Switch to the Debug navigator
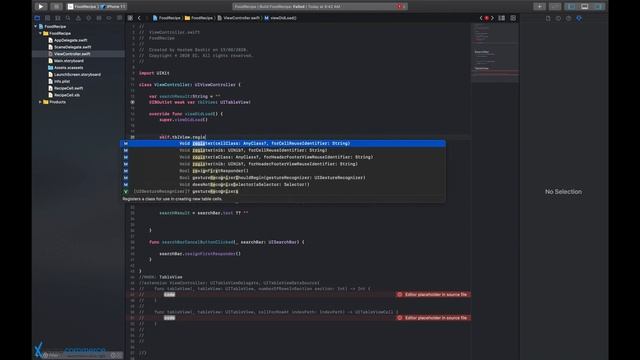The height and width of the screenshot is (360, 640). coord(99,18)
